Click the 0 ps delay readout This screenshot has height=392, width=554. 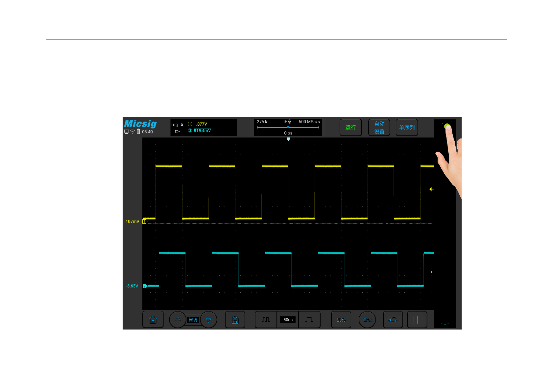pyautogui.click(x=288, y=133)
